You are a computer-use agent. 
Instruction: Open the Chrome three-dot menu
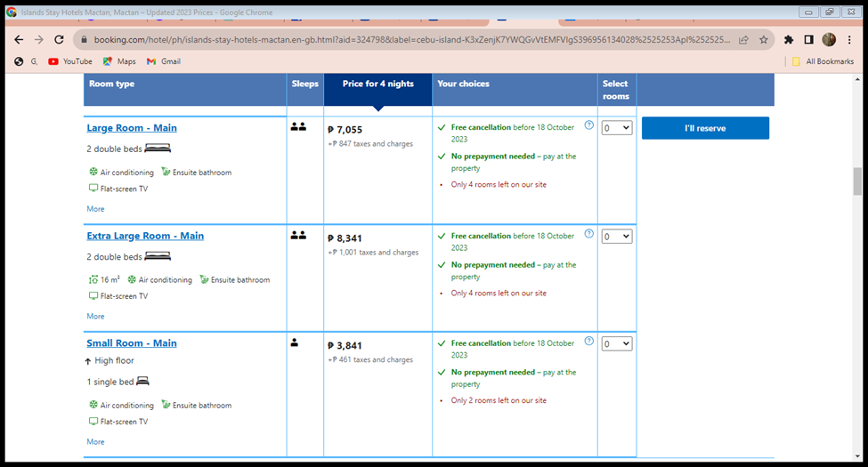[849, 40]
